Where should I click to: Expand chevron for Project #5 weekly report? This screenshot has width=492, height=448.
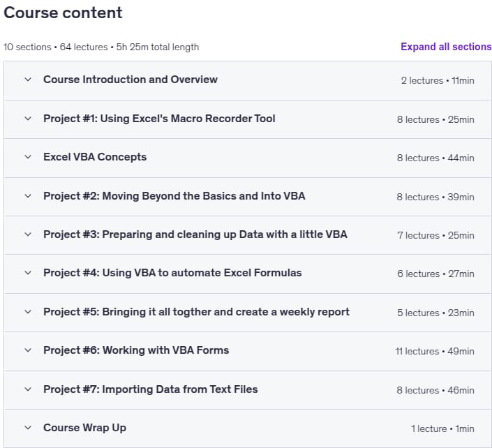(x=28, y=312)
